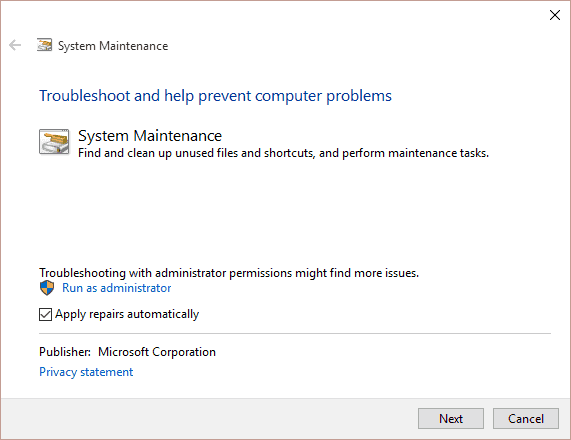Click the Microsoft Corporation publisher name
The width and height of the screenshot is (571, 440).
click(x=157, y=352)
